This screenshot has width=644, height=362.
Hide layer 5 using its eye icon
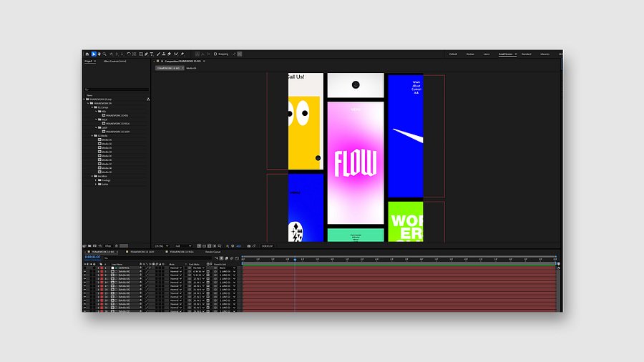tap(85, 271)
